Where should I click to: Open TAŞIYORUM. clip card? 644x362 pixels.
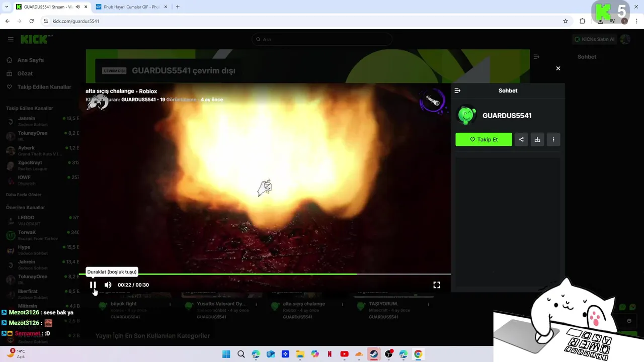383,304
